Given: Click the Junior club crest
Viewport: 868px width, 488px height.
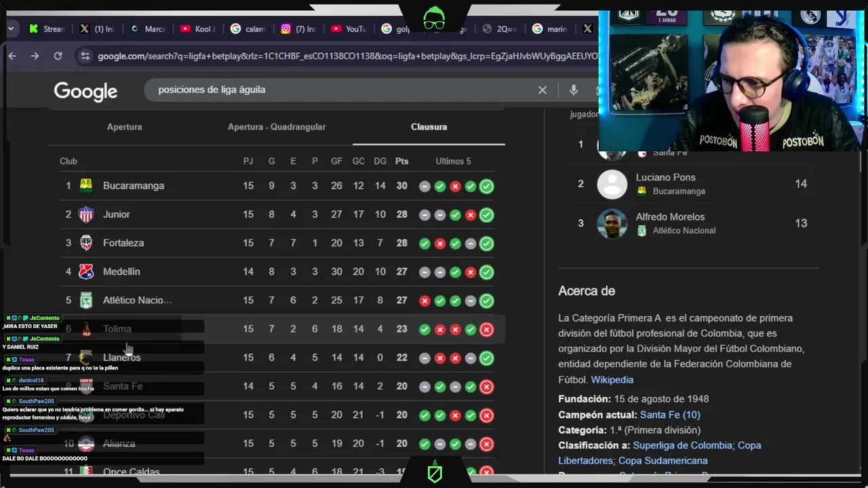Looking at the screenshot, I should tap(86, 214).
